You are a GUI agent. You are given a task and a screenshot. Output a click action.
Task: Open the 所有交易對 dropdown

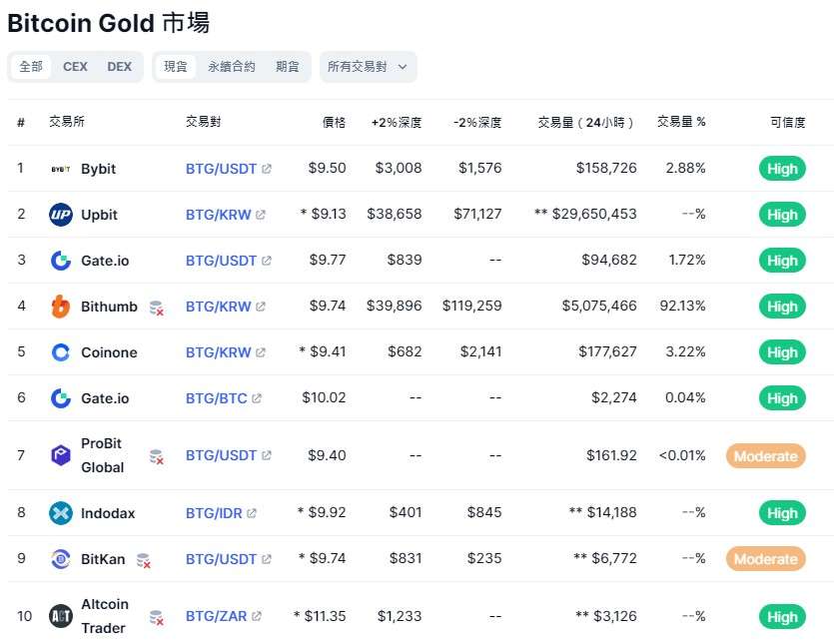[x=368, y=67]
